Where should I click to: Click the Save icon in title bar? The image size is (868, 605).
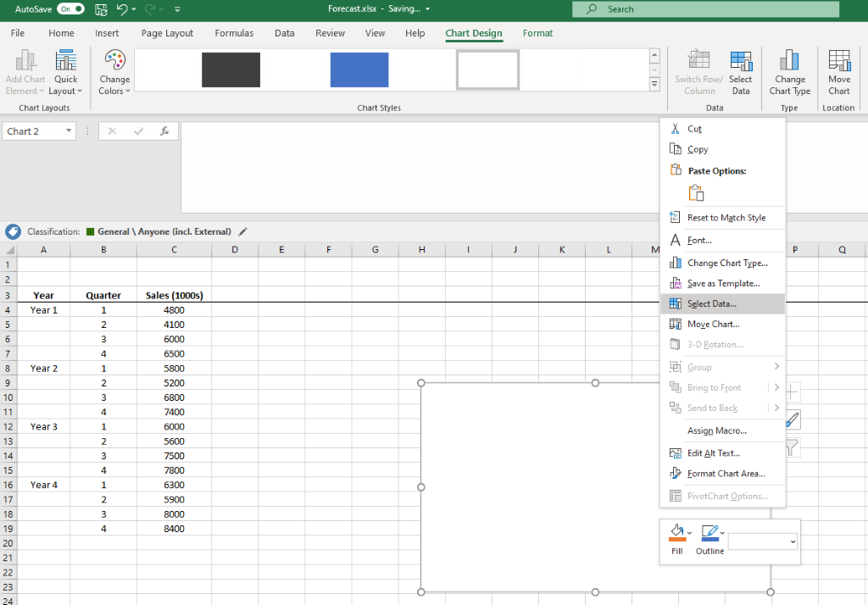pyautogui.click(x=102, y=9)
